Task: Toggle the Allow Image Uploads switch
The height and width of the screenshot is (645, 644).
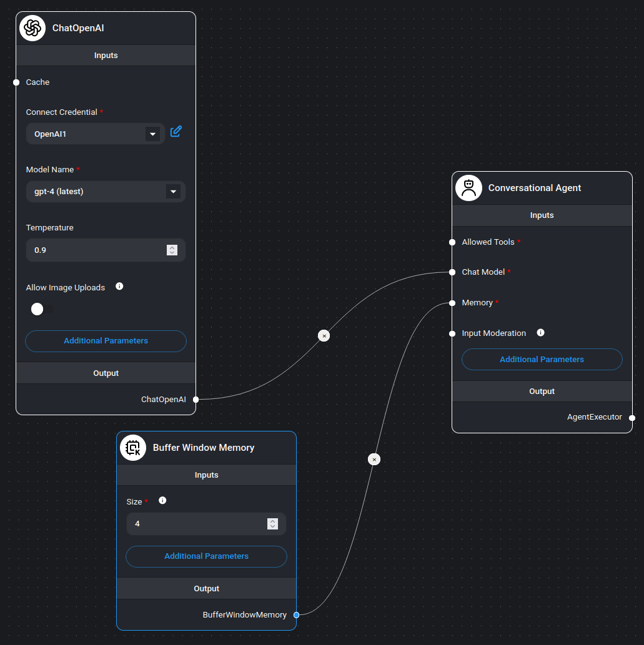Action: click(x=42, y=309)
